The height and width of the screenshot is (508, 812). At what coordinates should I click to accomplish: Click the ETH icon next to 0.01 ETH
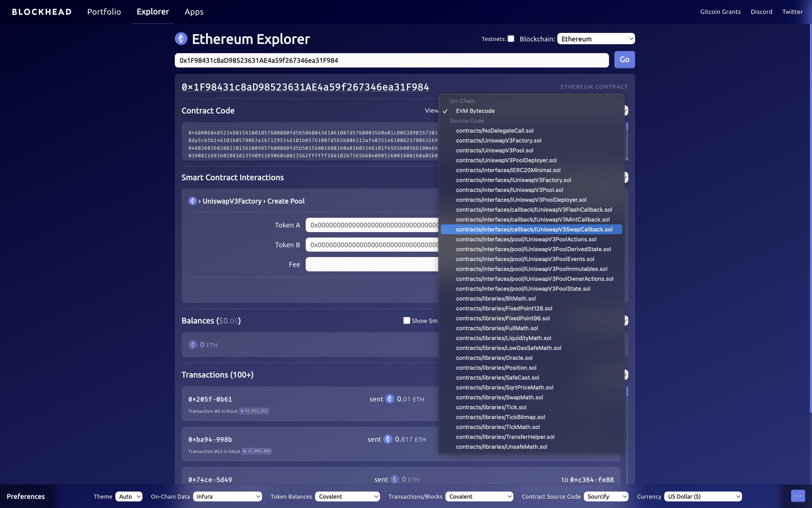390,399
